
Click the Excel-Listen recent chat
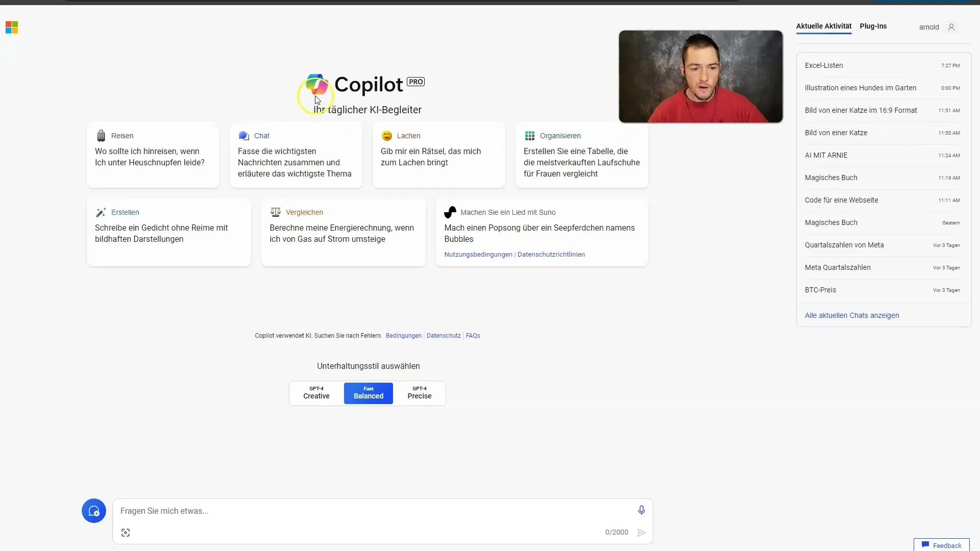(x=824, y=65)
